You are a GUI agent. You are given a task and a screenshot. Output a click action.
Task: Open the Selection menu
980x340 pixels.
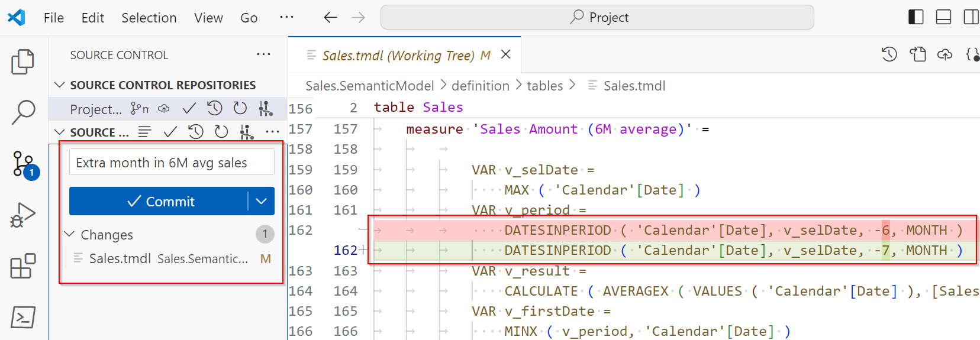[149, 18]
